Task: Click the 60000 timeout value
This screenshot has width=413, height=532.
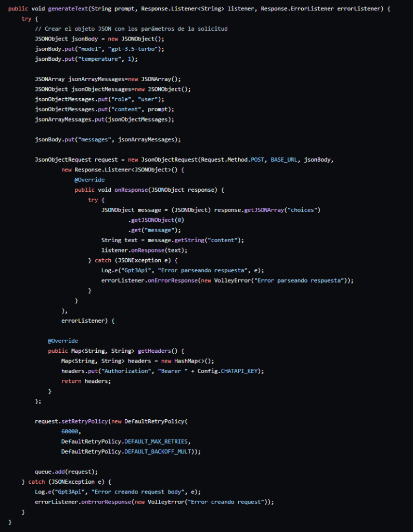Action: pos(71,432)
